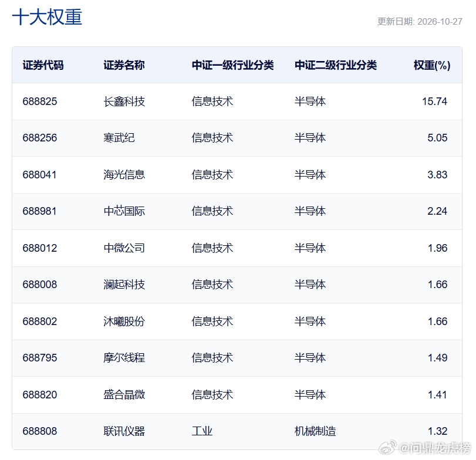
Task: Select security code 688802
Action: 40,322
